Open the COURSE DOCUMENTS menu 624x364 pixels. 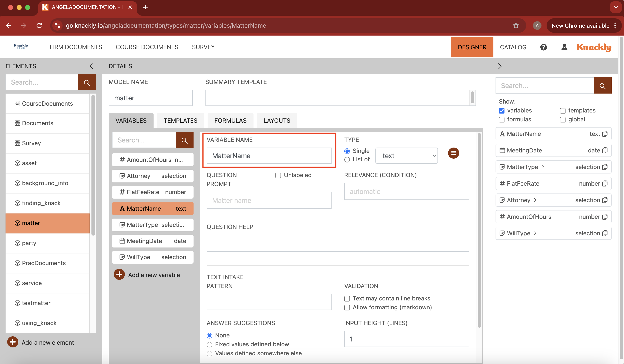pyautogui.click(x=147, y=47)
